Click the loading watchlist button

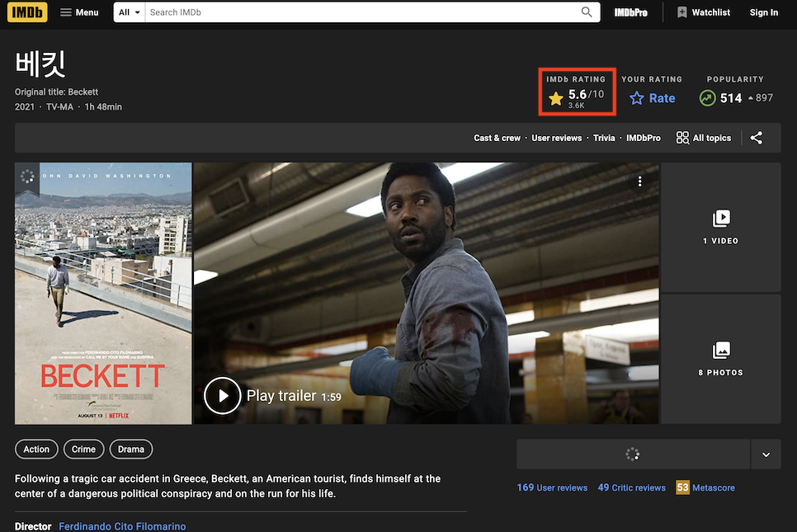click(634, 454)
